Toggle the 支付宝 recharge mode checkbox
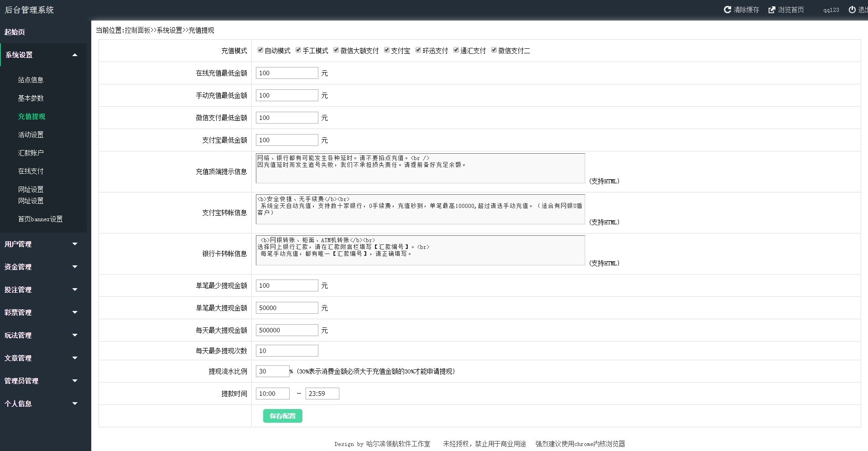868x451 pixels. (387, 50)
